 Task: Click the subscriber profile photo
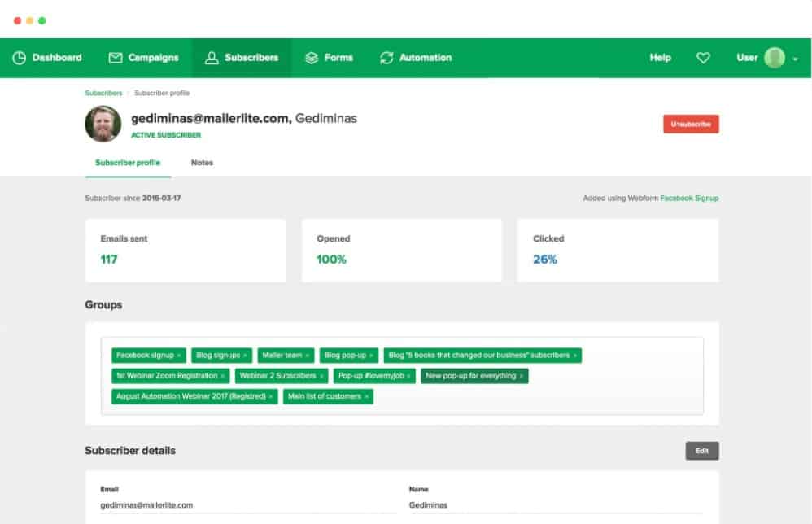click(103, 124)
